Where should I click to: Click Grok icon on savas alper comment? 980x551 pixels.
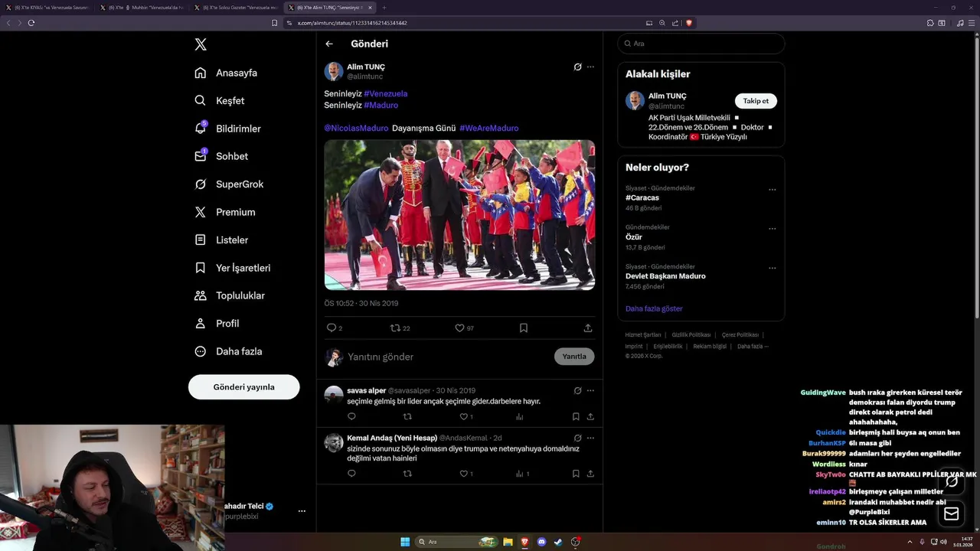[x=578, y=390]
